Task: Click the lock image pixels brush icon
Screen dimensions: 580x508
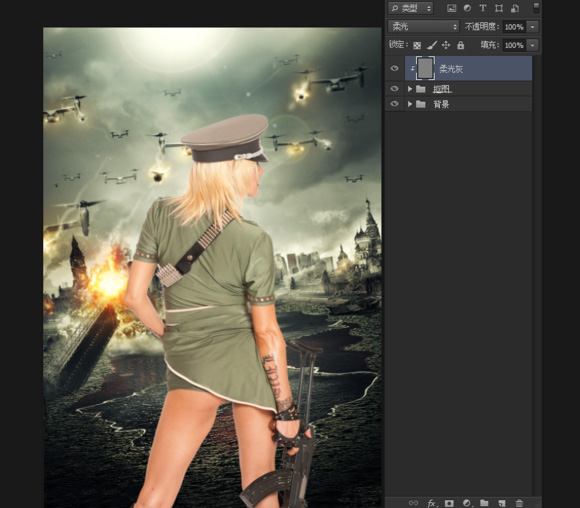Action: 431,46
